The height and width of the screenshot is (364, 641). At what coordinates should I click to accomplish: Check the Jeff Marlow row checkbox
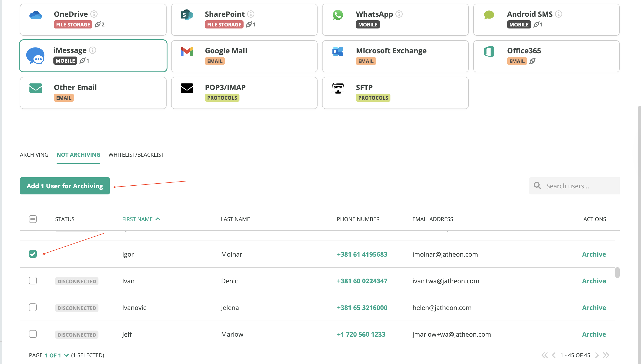point(33,334)
